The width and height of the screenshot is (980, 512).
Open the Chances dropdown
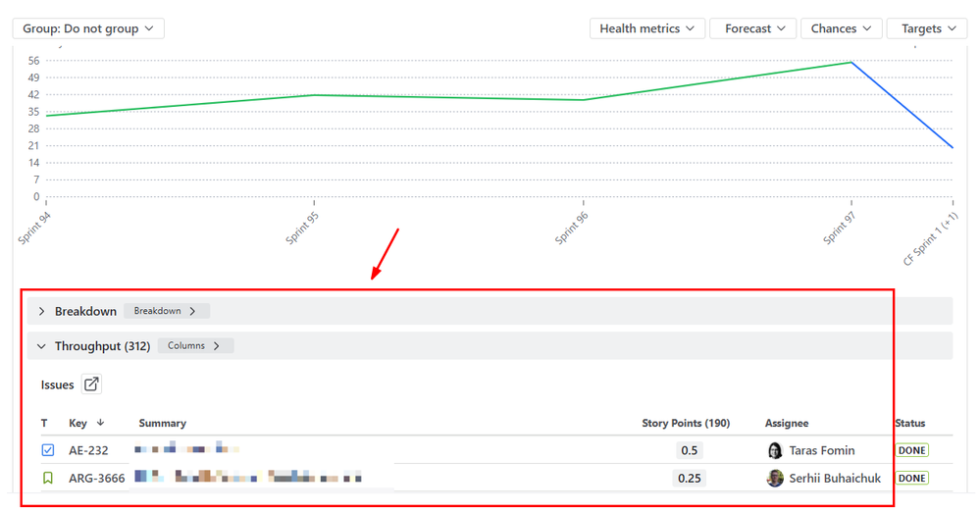coord(842,28)
